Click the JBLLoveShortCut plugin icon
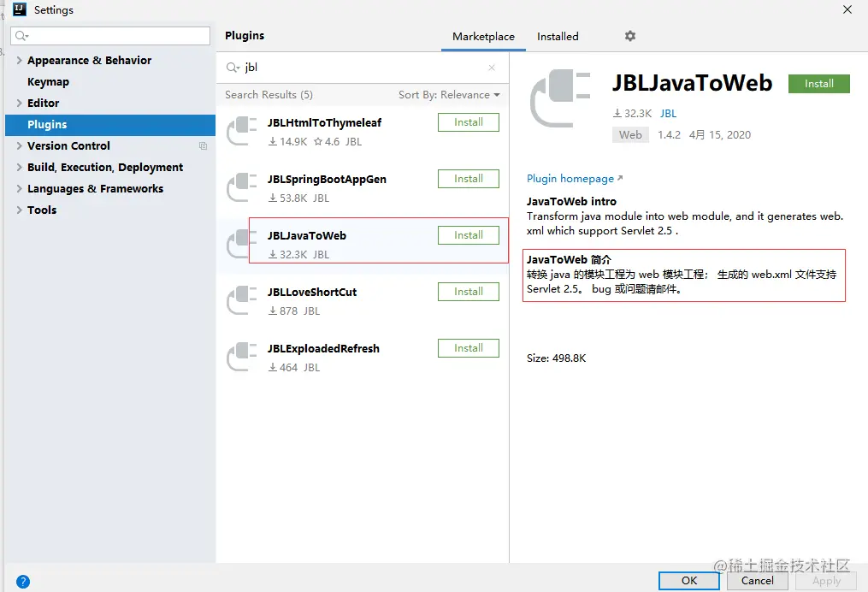The image size is (868, 592). [242, 300]
